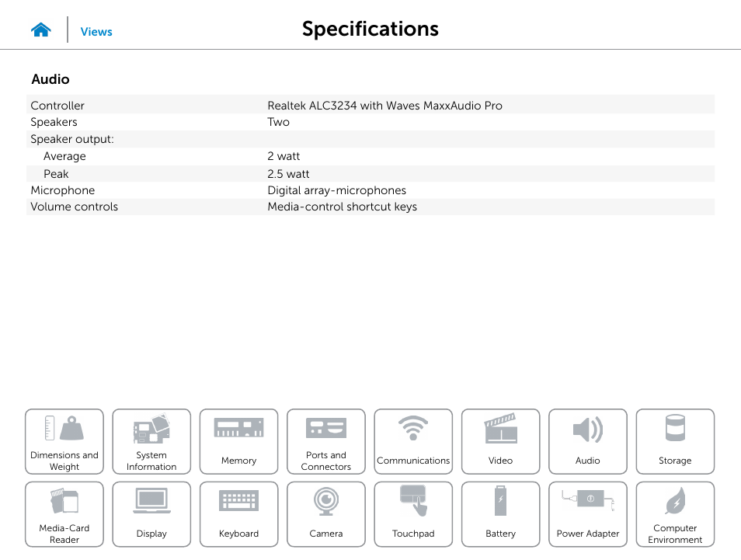Open the Keyboard specifications tile

238,514
